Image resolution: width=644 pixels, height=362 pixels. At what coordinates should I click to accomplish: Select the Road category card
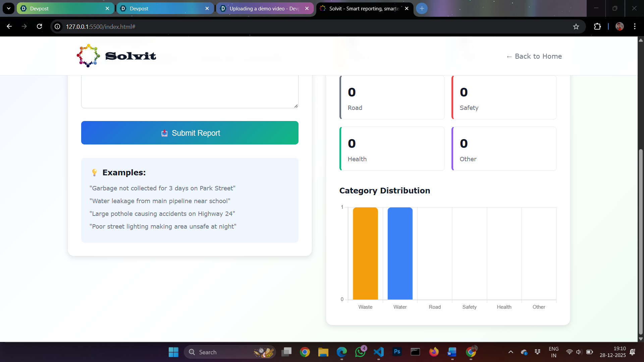pyautogui.click(x=392, y=97)
